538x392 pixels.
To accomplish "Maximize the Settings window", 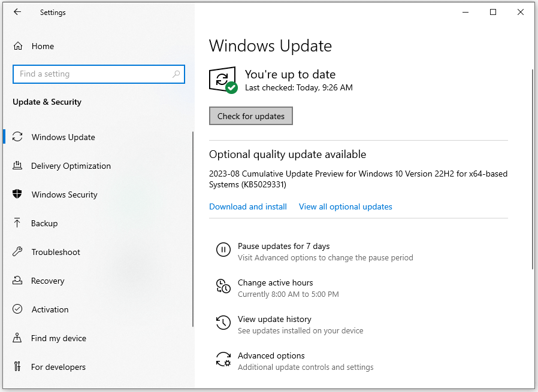I will tap(493, 12).
